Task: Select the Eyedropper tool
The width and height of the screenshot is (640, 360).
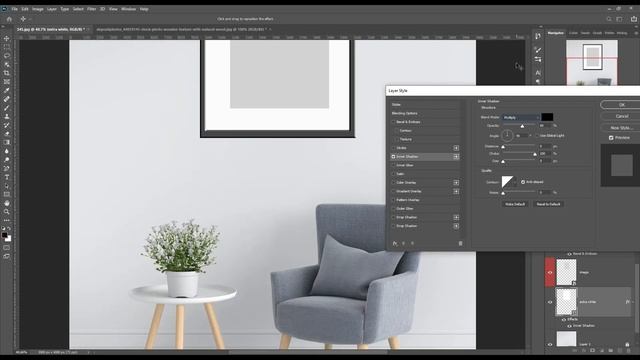Action: coord(7,90)
